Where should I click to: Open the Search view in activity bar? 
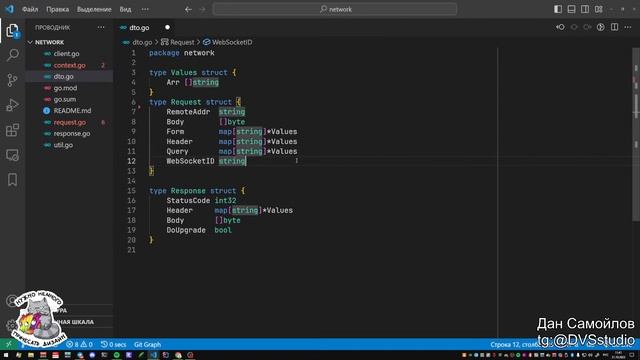pyautogui.click(x=13, y=55)
